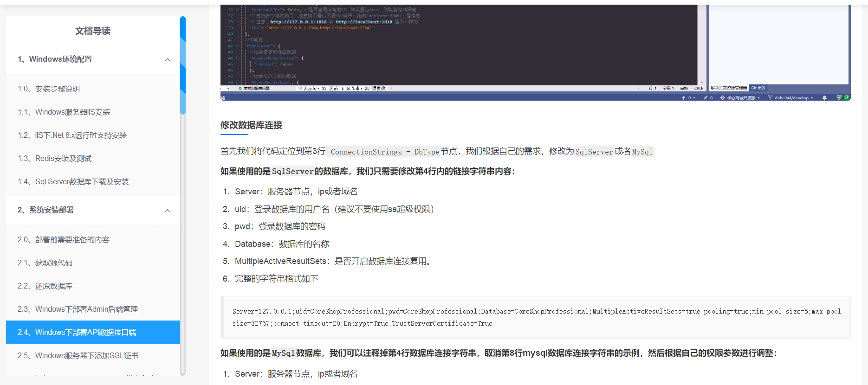
Task: Open the appsettings code editor screenshot image
Action: click(x=535, y=52)
